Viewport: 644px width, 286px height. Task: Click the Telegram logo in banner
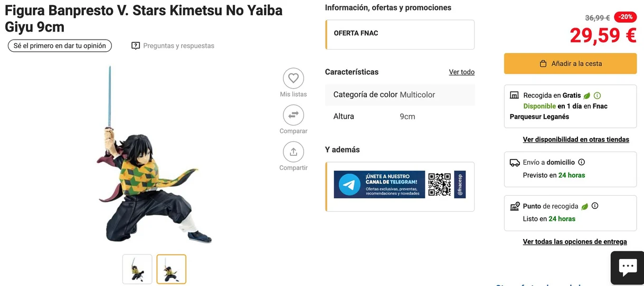click(x=349, y=185)
